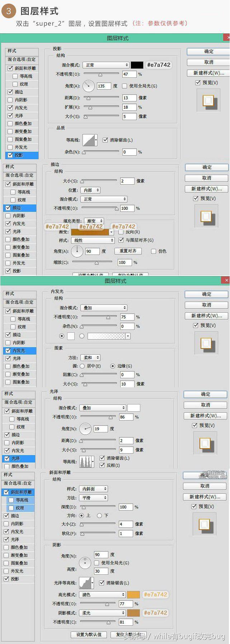This screenshot has height=644, width=230.
Task: Click the 斜面和浮雕 shading angle/altitude dial
Action: (85, 563)
